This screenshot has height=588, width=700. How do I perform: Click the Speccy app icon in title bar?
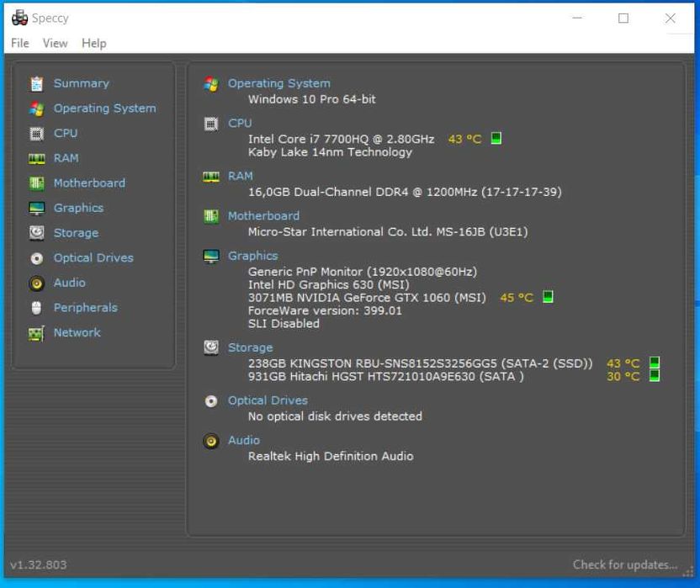19,18
